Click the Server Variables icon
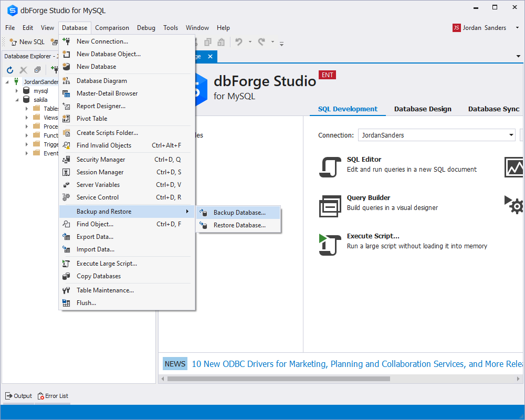This screenshot has width=525, height=420. point(66,185)
